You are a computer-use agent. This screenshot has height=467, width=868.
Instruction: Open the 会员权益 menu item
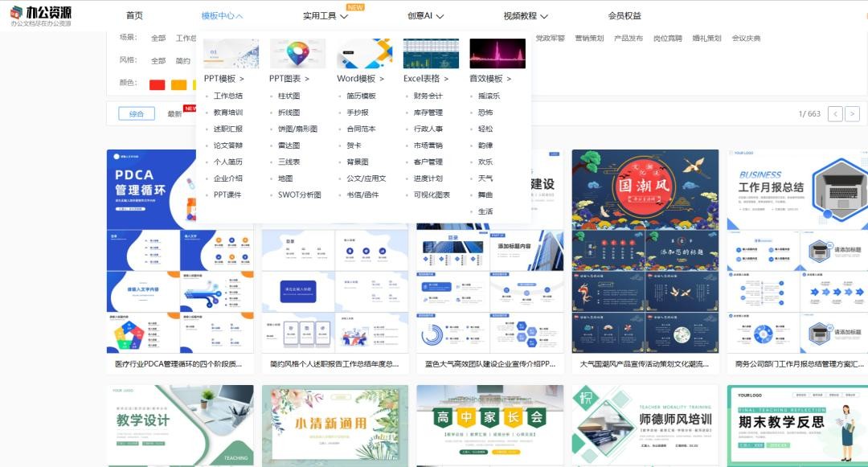pyautogui.click(x=624, y=16)
